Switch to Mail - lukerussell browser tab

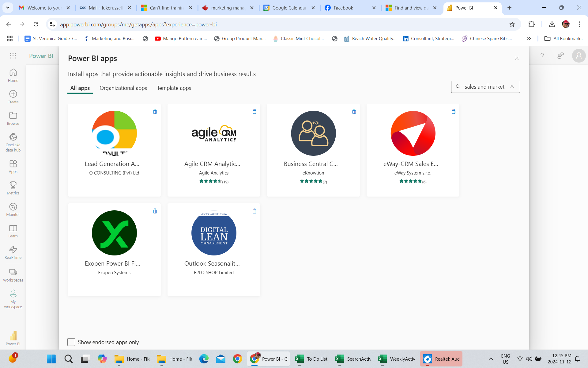(x=105, y=8)
